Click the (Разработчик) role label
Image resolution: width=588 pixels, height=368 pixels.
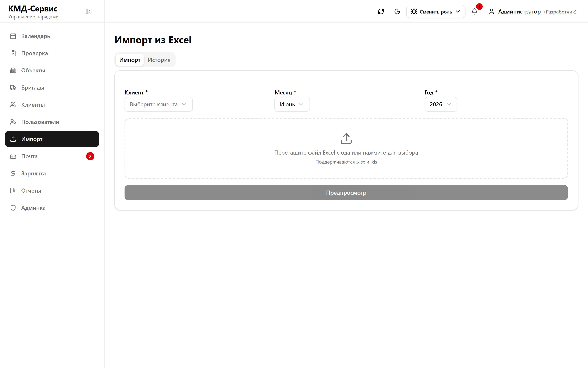(x=560, y=12)
